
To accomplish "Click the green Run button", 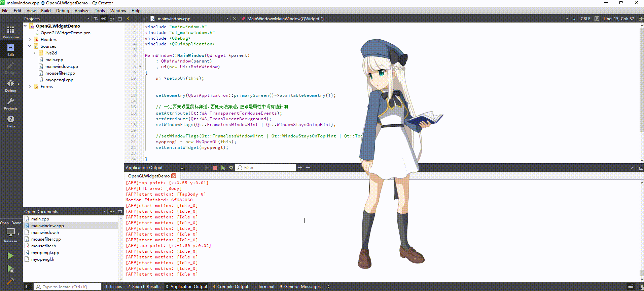I will pyautogui.click(x=10, y=256).
